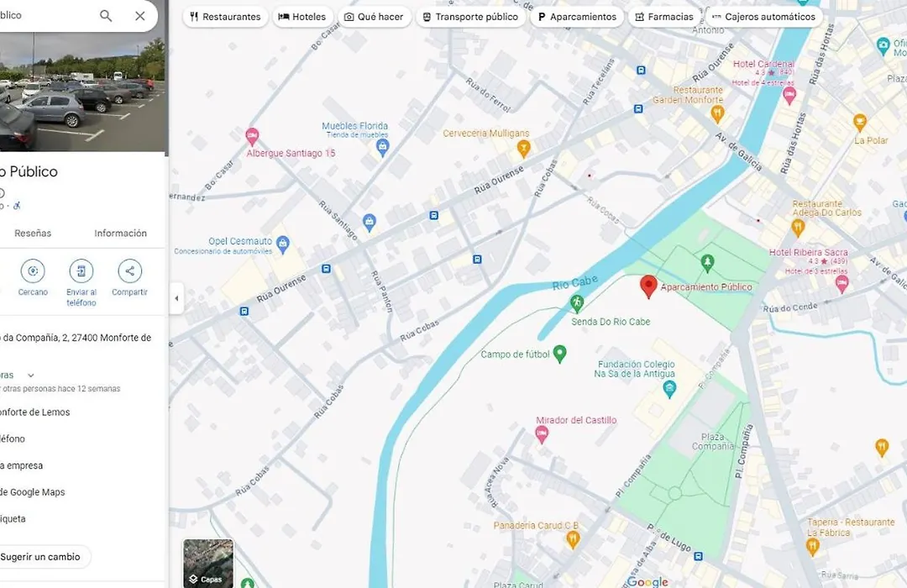This screenshot has width=907, height=588.
Task: Clear the search with the X icon
Action: click(140, 16)
